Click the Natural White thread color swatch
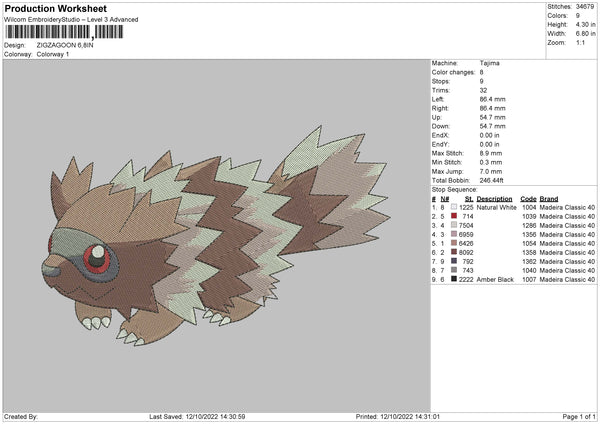600x424 pixels. 454,207
